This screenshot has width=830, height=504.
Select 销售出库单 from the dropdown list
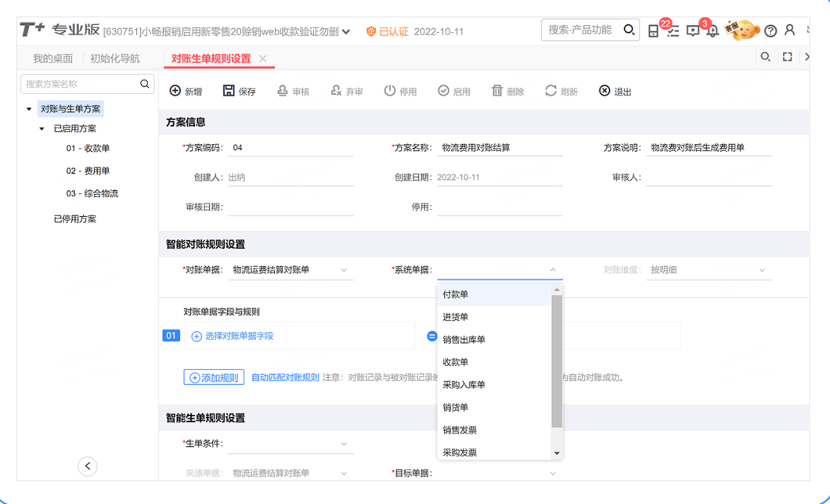pyautogui.click(x=464, y=340)
